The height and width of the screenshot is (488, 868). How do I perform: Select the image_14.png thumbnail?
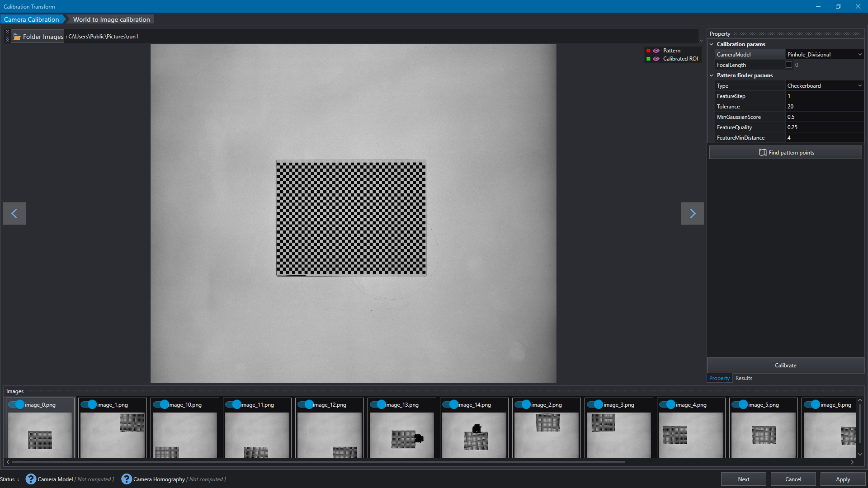pyautogui.click(x=474, y=436)
